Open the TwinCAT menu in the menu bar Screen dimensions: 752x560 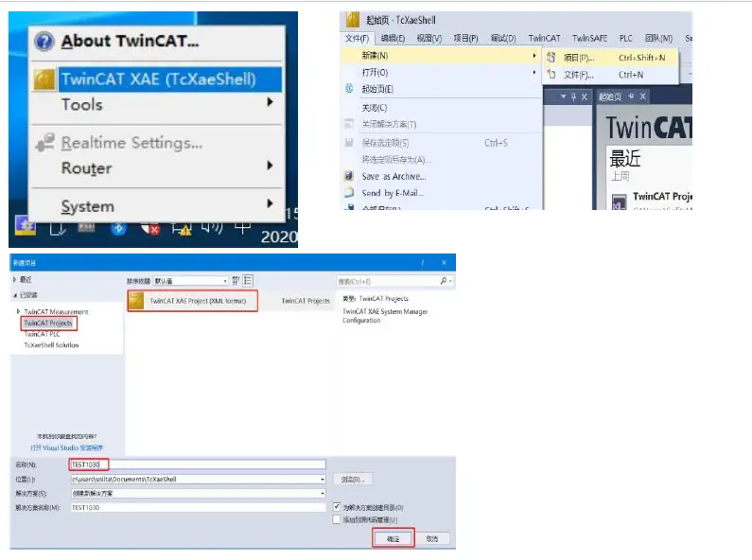(x=544, y=39)
